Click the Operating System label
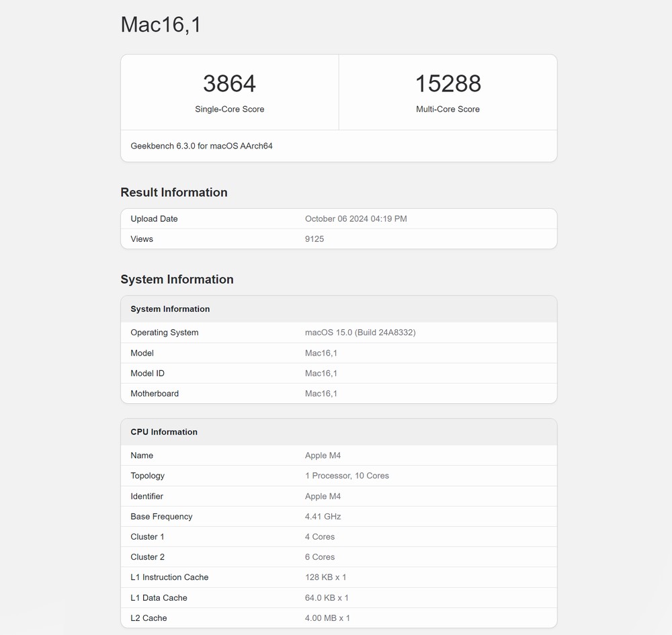The image size is (672, 635). tap(165, 333)
